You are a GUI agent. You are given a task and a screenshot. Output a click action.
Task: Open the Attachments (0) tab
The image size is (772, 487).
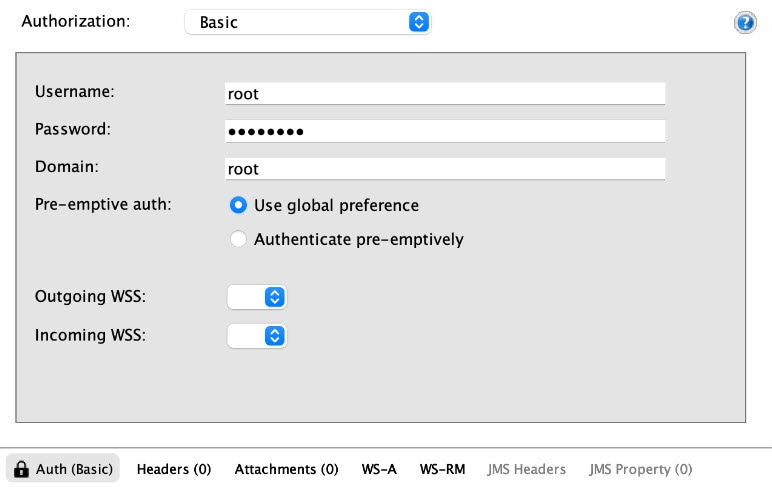tap(287, 469)
